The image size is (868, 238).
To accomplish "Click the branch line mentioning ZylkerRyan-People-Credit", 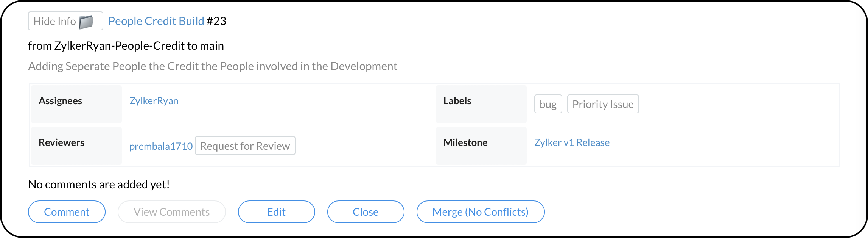I will click(126, 46).
